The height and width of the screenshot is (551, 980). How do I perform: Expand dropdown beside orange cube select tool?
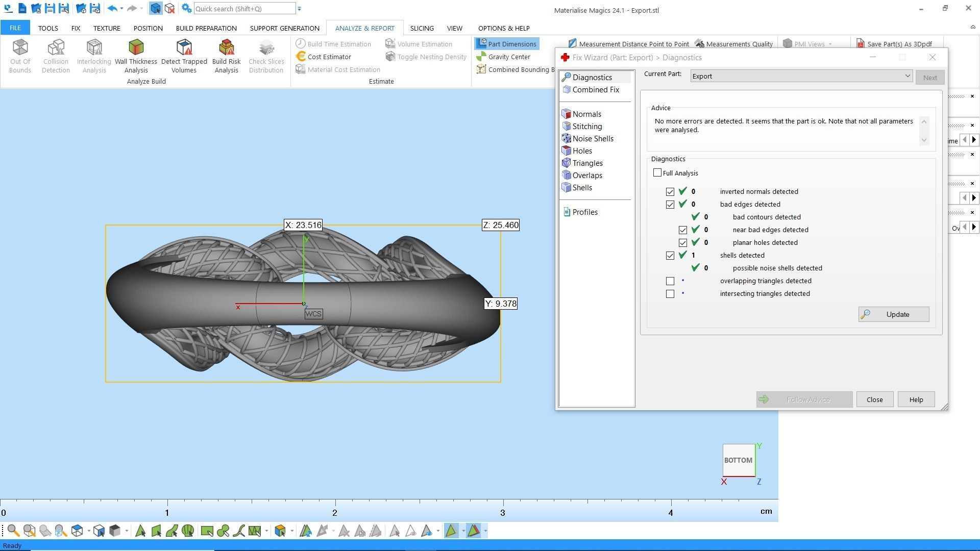pos(292,531)
